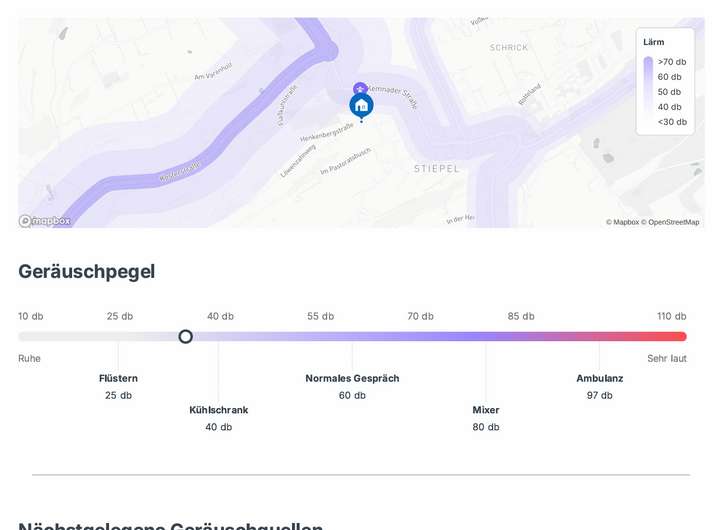Click the Geräuschpegel section heading
The width and height of the screenshot is (720, 530).
pyautogui.click(x=87, y=271)
